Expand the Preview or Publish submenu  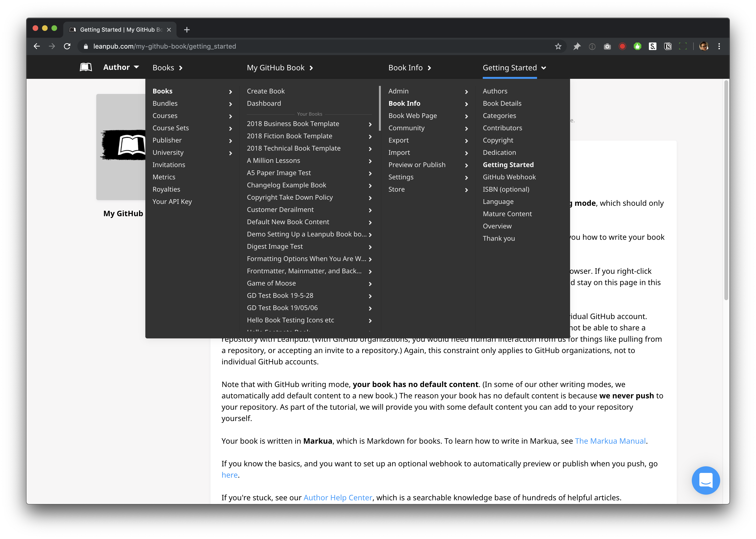[x=466, y=165]
